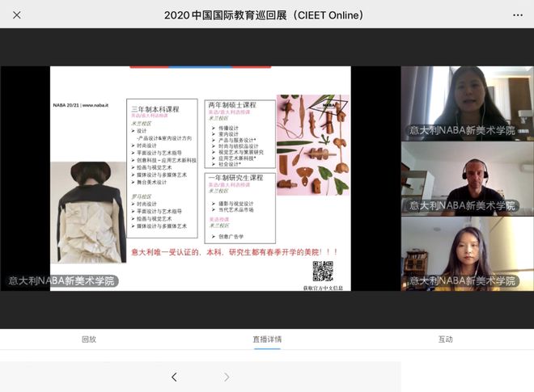The image size is (534, 392).
Task: Click the fashion garment photo on slide
Action: [x=88, y=213]
